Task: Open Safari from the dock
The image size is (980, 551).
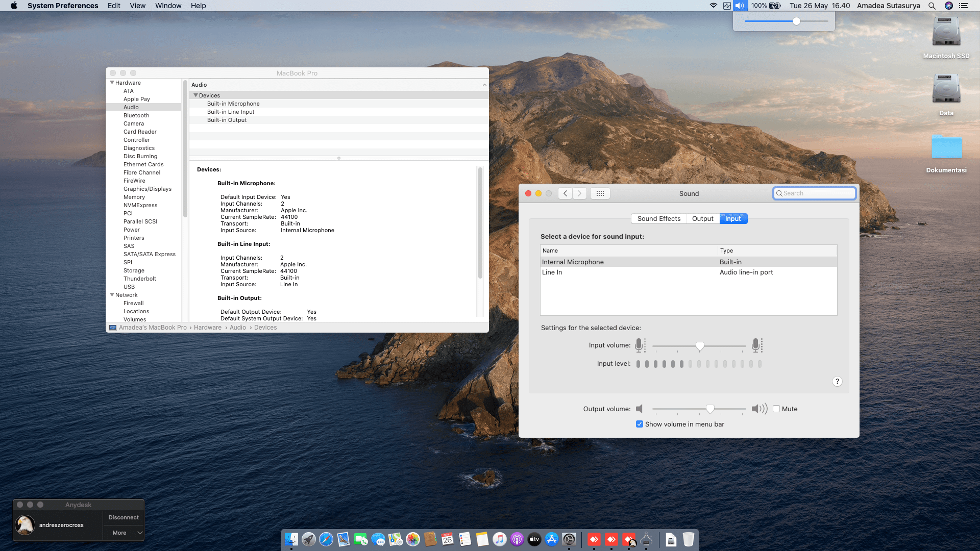Action: (326, 539)
